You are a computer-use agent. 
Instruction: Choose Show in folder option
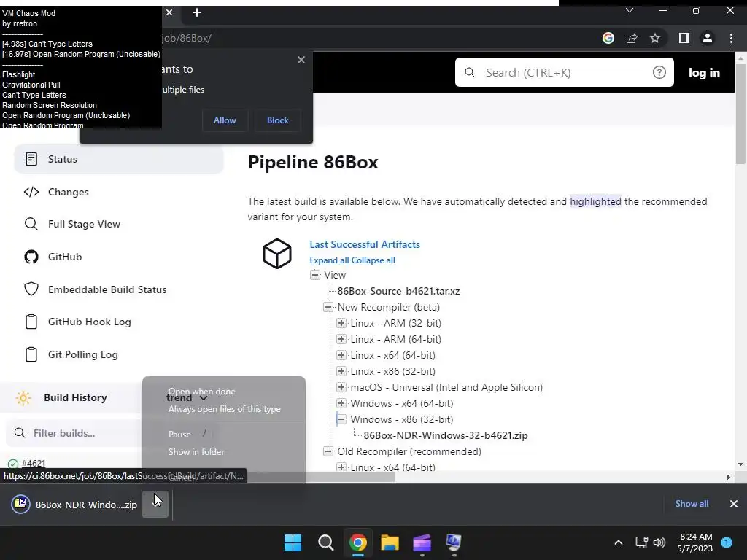coord(196,452)
